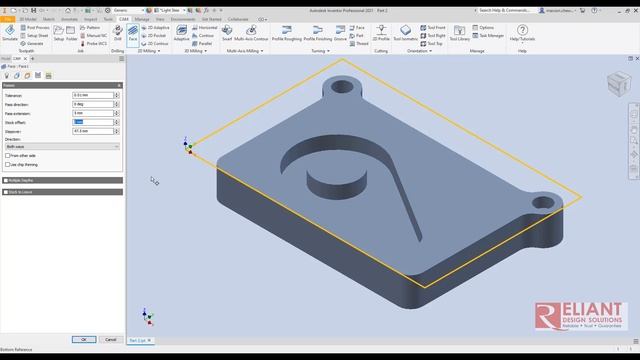640x360 pixels.
Task: Choose the 2D Contour strategy
Action: coord(154,43)
